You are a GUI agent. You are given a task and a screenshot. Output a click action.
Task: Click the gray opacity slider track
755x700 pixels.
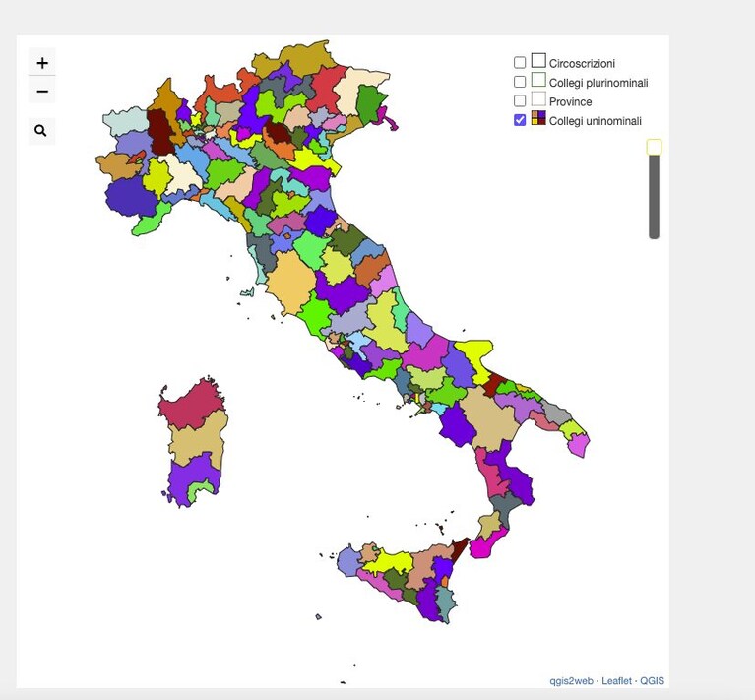[654, 197]
